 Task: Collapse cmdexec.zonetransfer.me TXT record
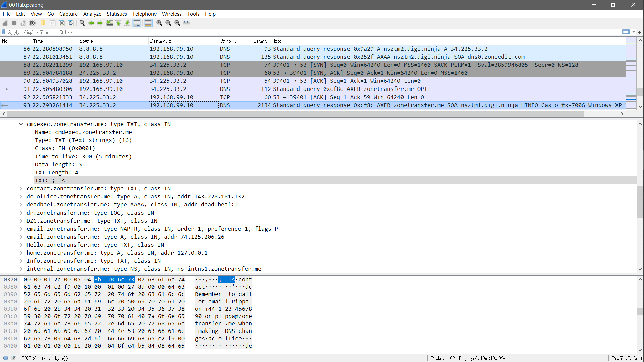tap(21, 124)
